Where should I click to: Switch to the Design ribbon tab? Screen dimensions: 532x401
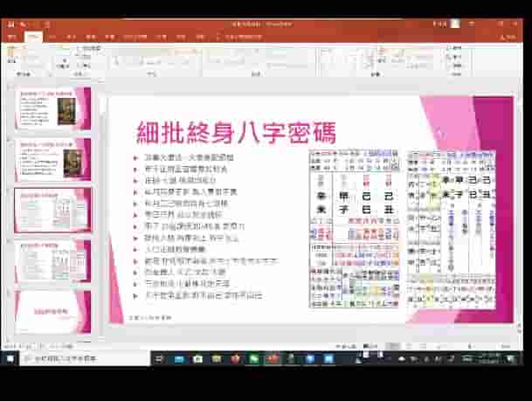72,37
